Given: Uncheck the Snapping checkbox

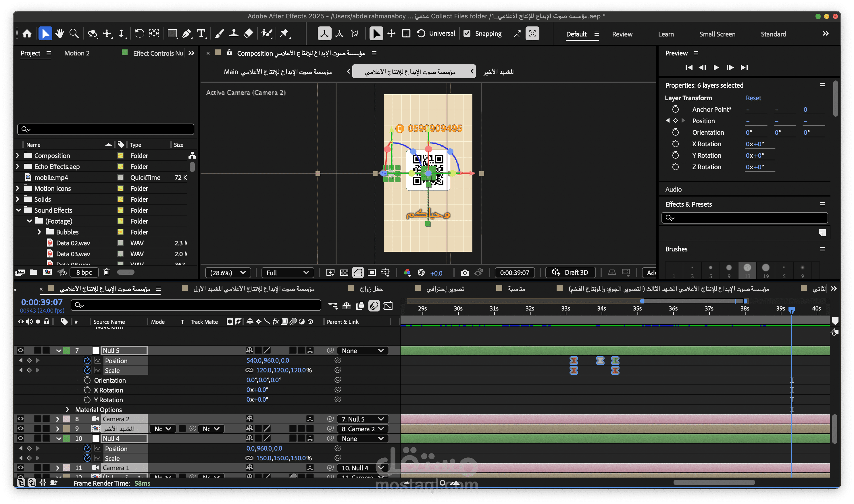Looking at the screenshot, I should [x=467, y=34].
